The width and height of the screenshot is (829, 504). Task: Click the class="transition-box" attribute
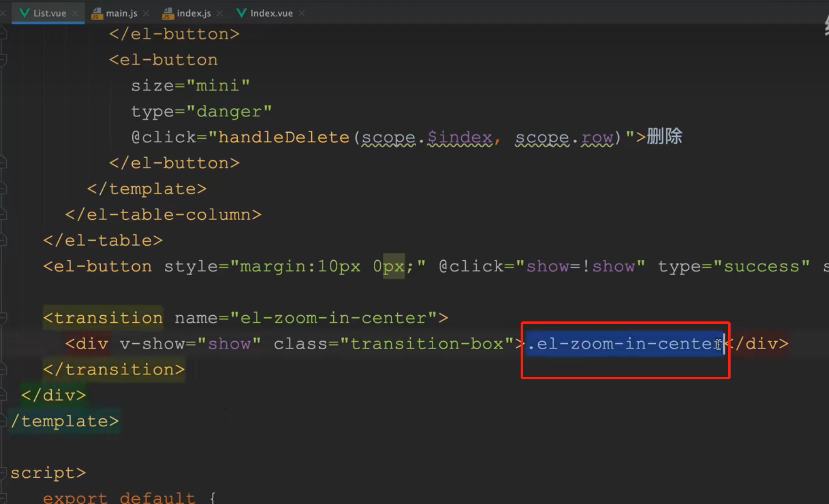393,344
